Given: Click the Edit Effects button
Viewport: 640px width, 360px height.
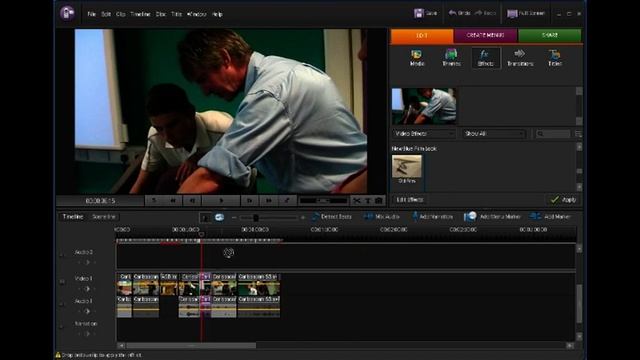Looking at the screenshot, I should coord(410,200).
